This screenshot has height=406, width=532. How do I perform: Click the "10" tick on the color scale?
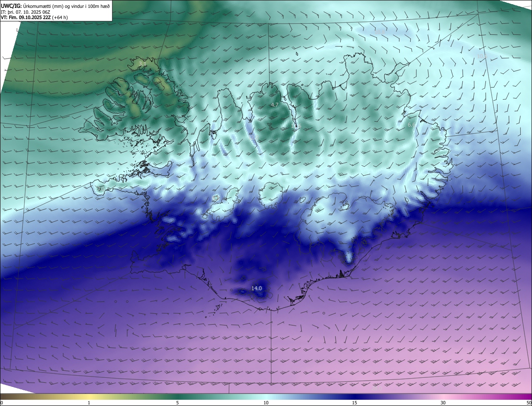tap(266, 403)
